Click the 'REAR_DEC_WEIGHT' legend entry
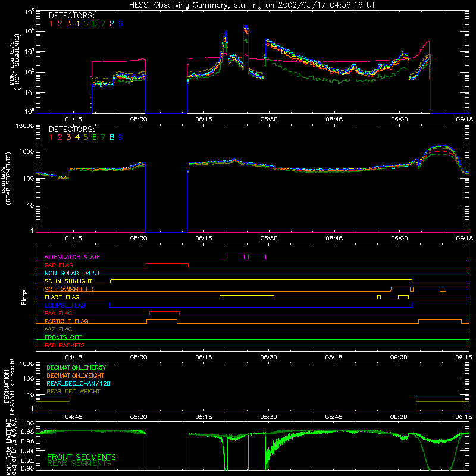Screen dimensions: 476x476 click(73, 392)
